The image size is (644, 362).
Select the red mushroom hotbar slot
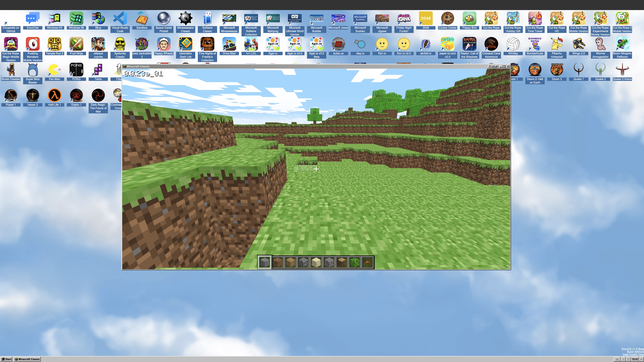(368, 262)
